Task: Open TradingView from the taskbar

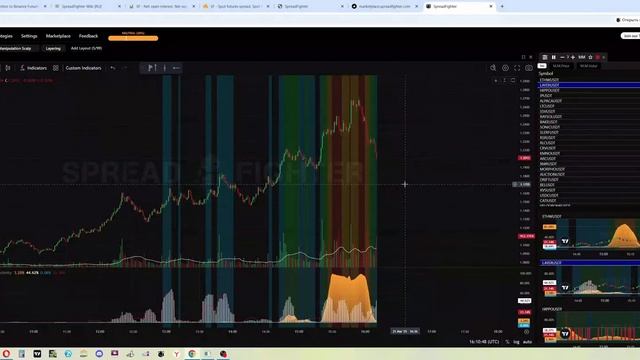Action: (37, 354)
